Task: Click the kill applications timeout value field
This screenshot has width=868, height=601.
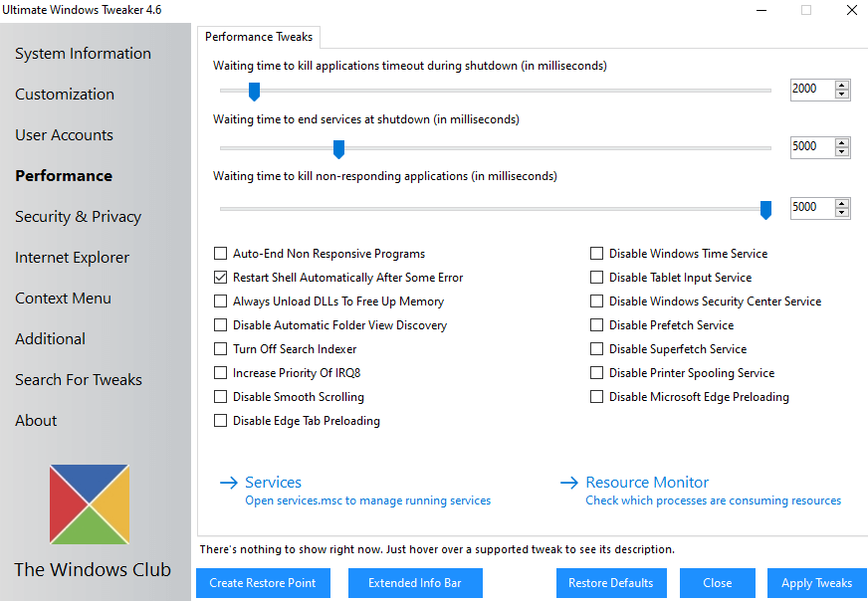Action: coord(811,90)
